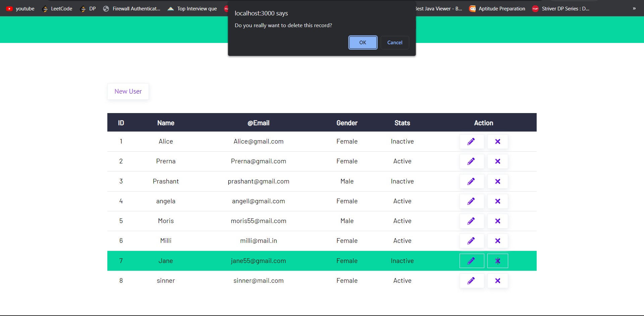Delete angela's record with X icon

coord(498,201)
